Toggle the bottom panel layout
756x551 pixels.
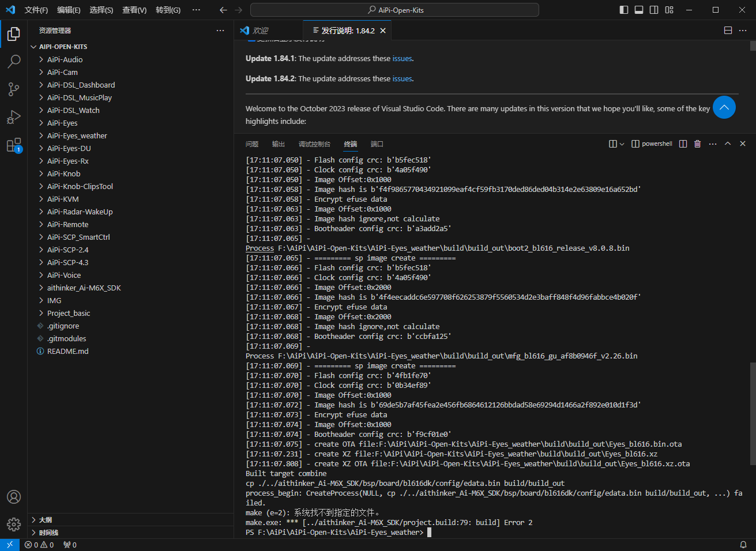pos(639,10)
